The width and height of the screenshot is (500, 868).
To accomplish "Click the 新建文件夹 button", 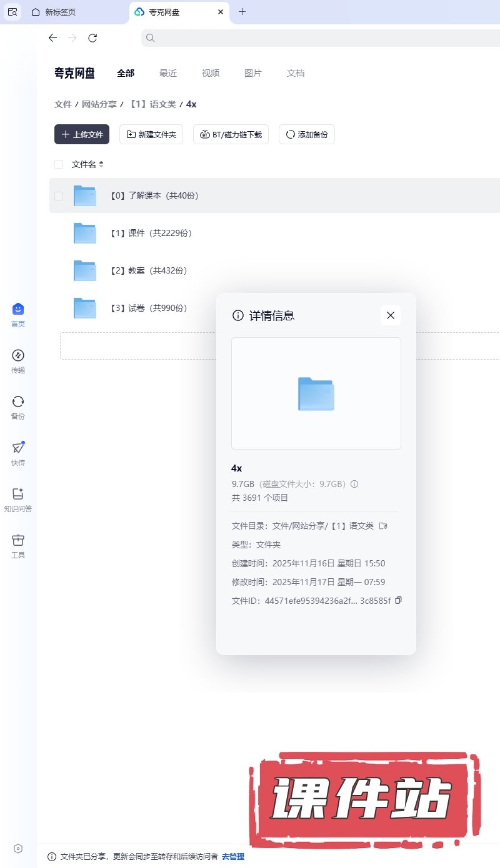I will [x=151, y=134].
